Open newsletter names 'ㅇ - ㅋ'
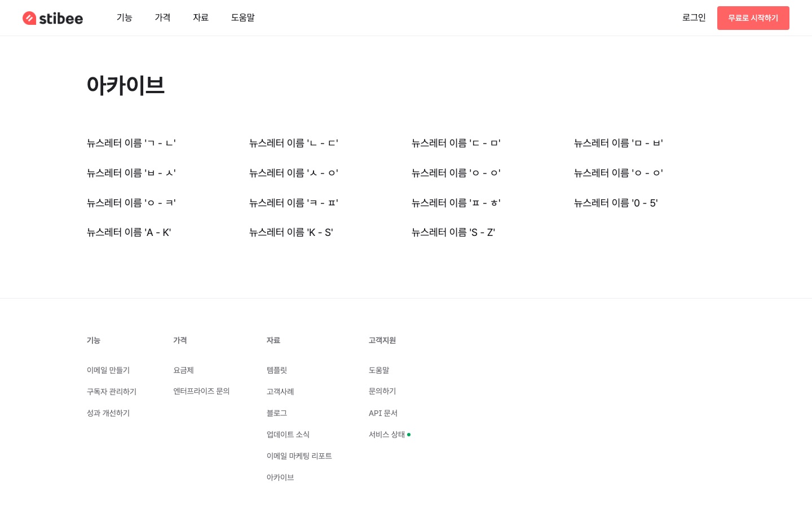 click(x=131, y=203)
